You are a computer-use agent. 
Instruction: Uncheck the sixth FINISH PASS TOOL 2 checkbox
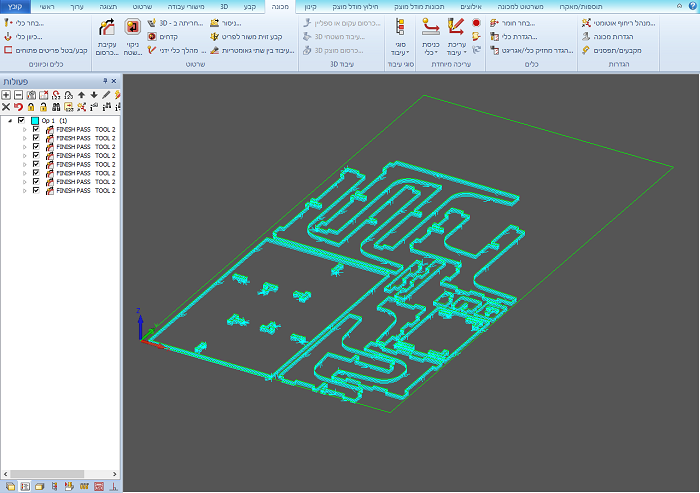point(36,173)
